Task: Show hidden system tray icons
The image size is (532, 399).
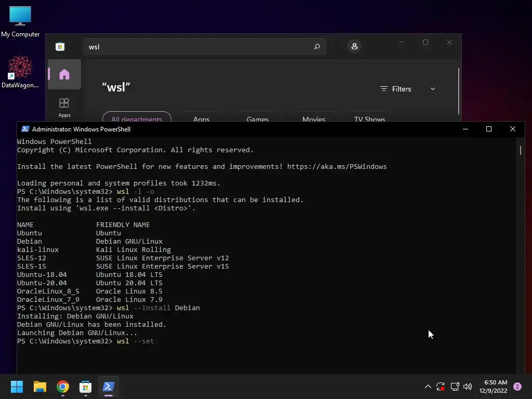Action: pyautogui.click(x=428, y=387)
